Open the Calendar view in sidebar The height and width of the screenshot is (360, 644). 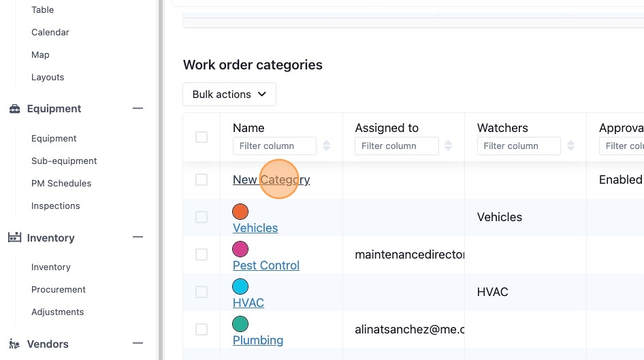50,32
